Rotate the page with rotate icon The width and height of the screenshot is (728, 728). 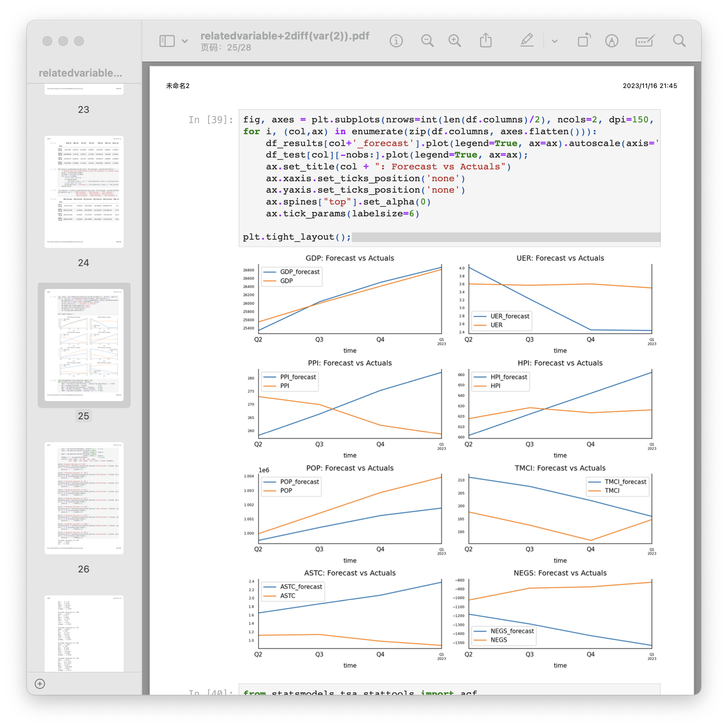click(584, 40)
